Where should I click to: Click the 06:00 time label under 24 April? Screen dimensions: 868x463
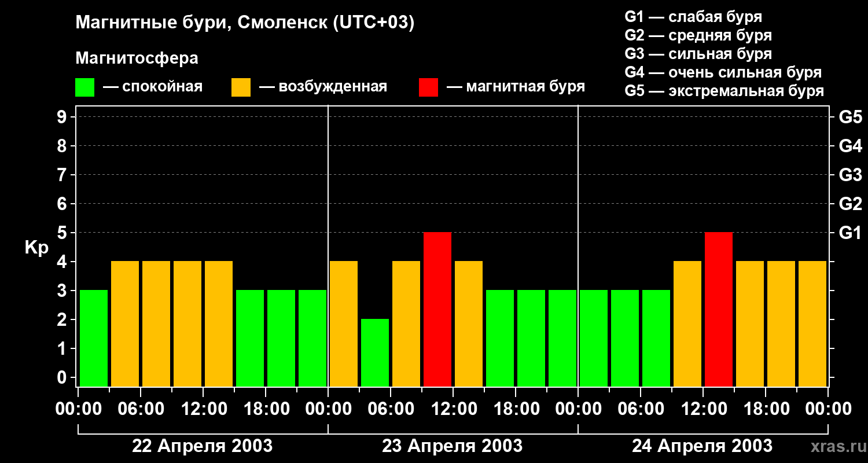[x=641, y=409]
